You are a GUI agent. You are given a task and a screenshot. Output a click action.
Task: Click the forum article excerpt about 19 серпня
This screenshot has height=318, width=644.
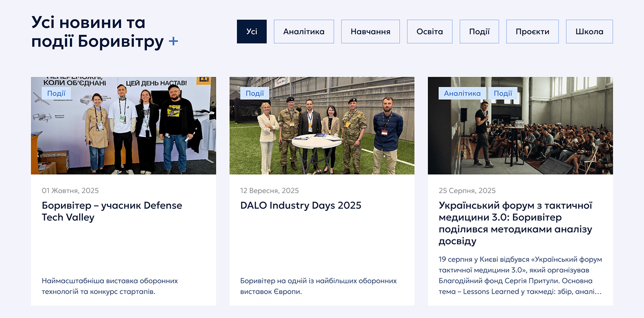pos(520,275)
